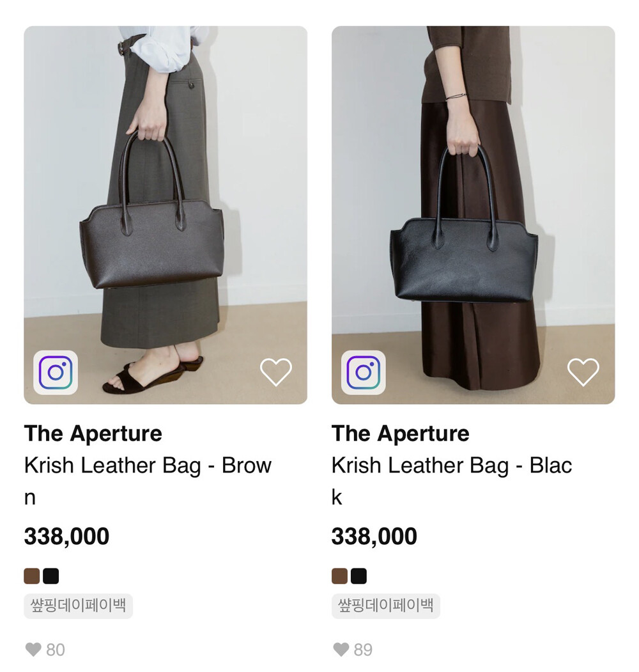
Task: Click 338,000 price of Black bag
Action: click(374, 536)
